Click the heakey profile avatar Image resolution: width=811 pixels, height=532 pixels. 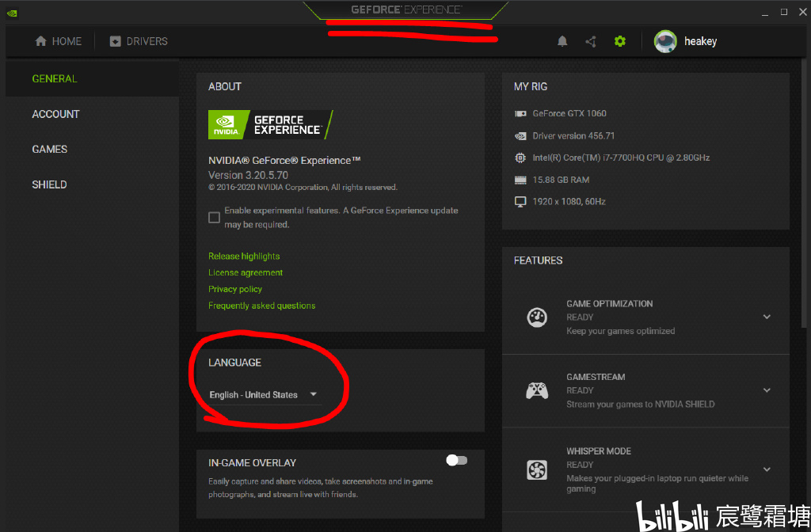665,41
